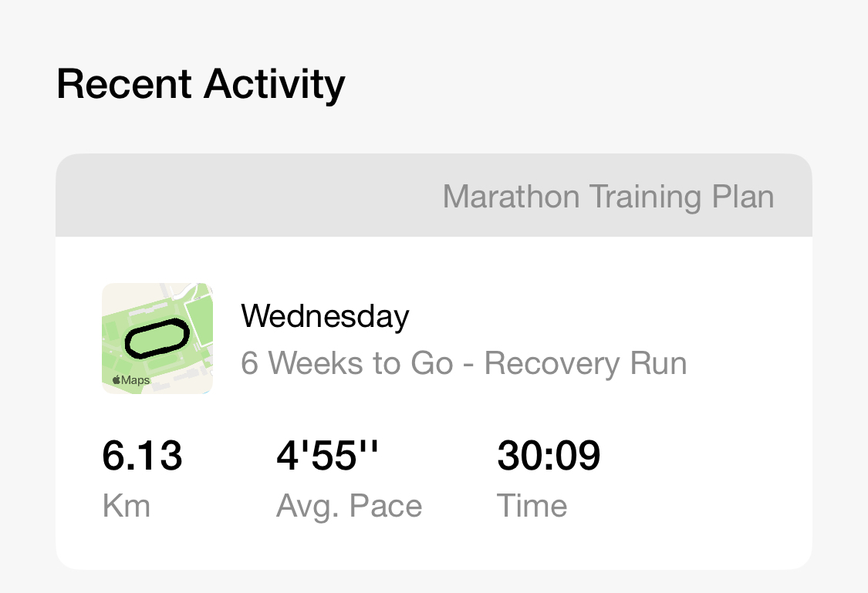
Task: Click the Avg. Pace label
Action: [x=349, y=507]
